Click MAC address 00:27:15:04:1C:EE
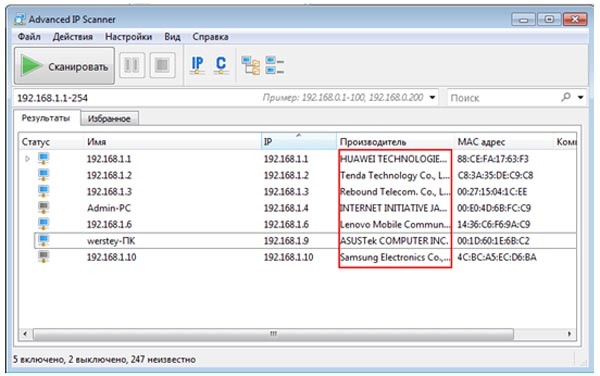Screen dimensions: 600x376 [492, 192]
